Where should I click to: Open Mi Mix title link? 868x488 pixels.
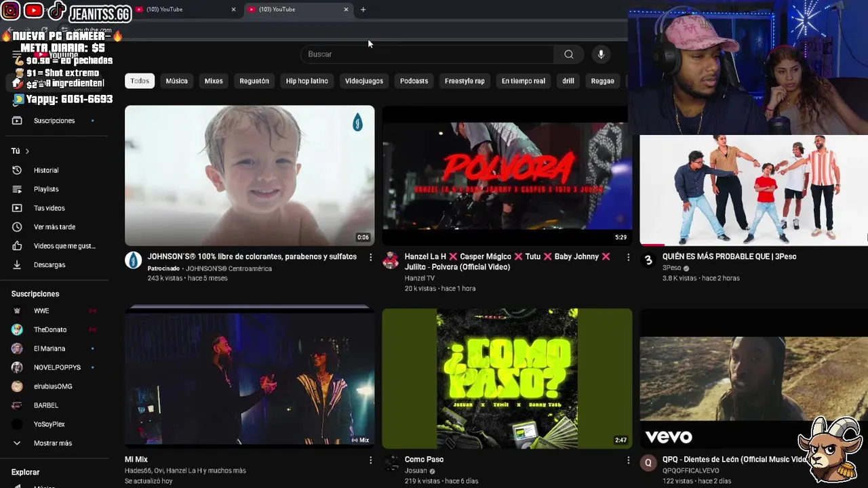136,460
